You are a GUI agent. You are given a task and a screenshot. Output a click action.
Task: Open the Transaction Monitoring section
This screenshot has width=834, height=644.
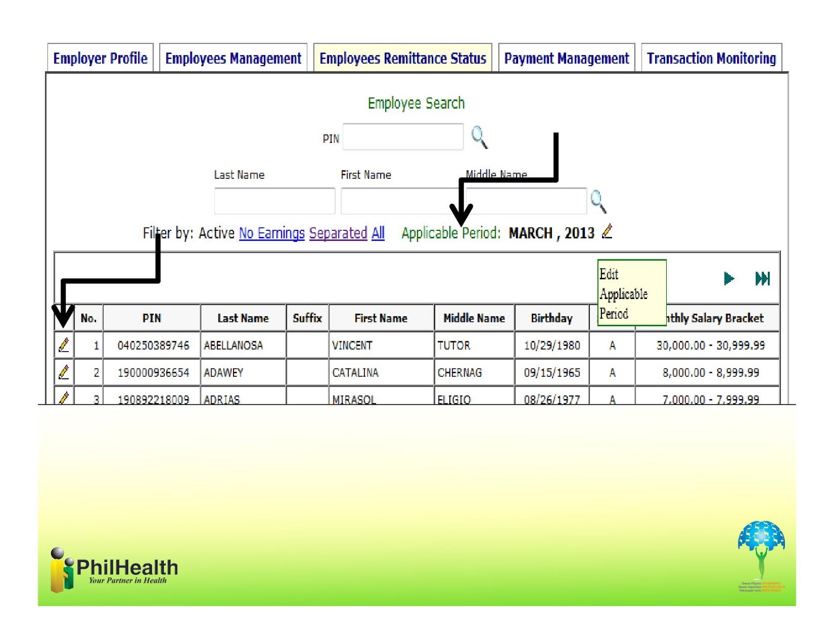pos(711,58)
